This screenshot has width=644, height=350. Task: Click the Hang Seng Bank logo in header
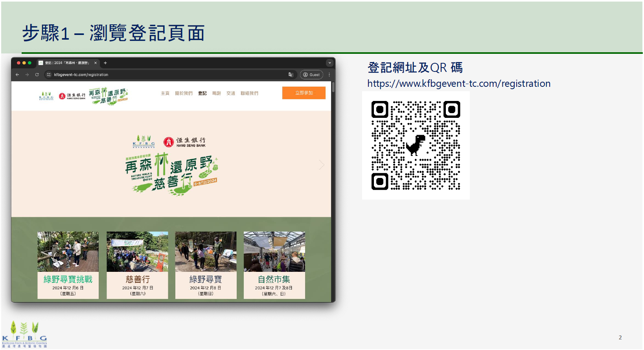click(72, 96)
